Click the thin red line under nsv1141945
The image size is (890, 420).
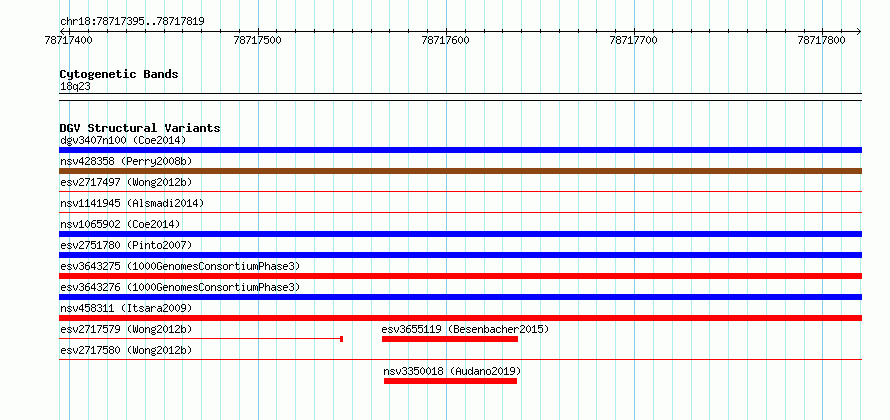click(x=460, y=213)
